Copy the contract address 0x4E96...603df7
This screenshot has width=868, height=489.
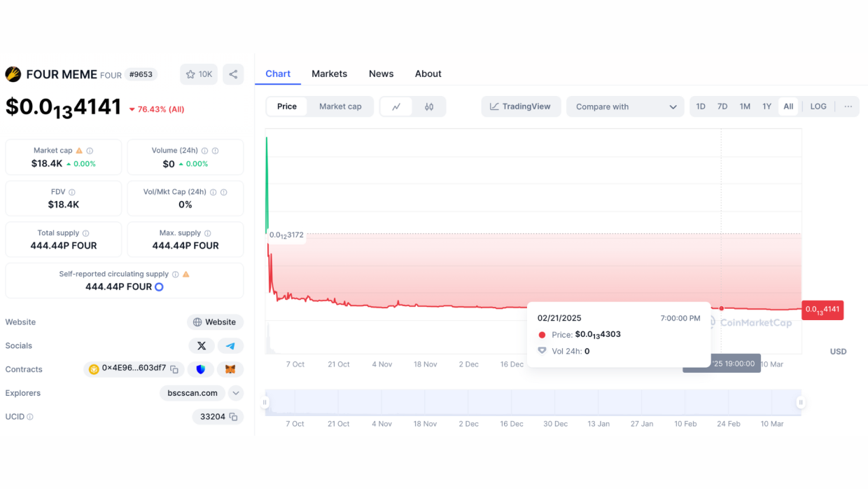174,369
